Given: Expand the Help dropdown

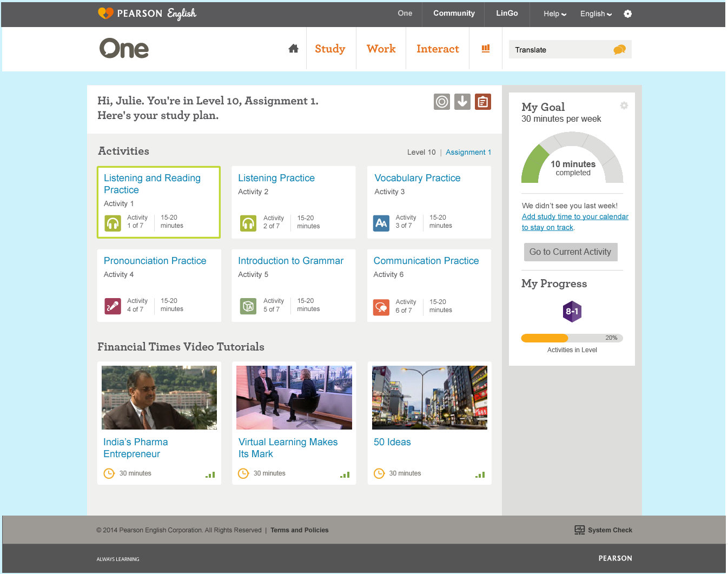Looking at the screenshot, I should pyautogui.click(x=555, y=14).
